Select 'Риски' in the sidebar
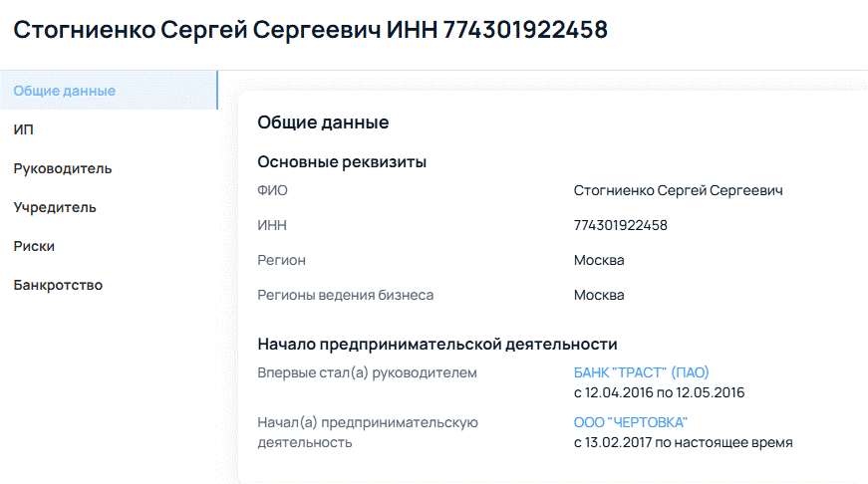Screen dimensions: 868x484 pyautogui.click(x=34, y=246)
